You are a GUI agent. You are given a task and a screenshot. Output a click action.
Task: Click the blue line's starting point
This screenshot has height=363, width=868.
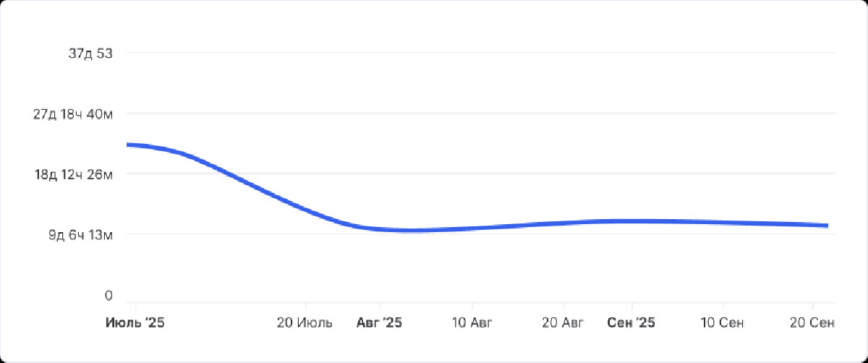128,145
